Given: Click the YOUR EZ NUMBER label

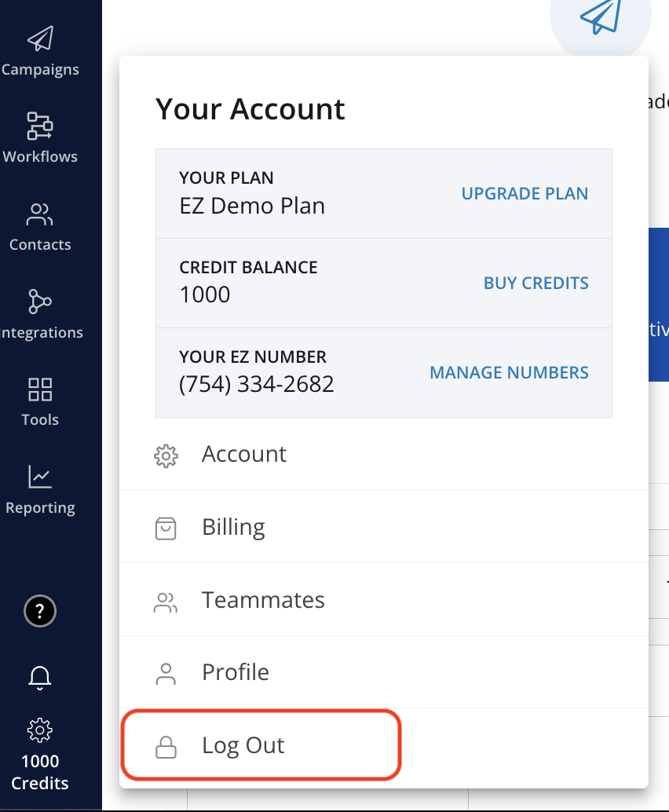Looking at the screenshot, I should pyautogui.click(x=253, y=357).
